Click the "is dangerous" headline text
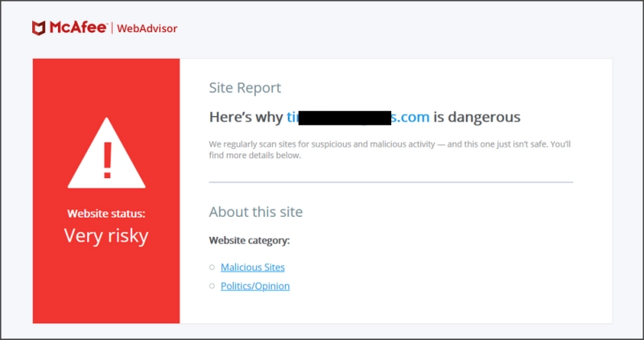Viewport: 644px width, 340px height. (477, 117)
